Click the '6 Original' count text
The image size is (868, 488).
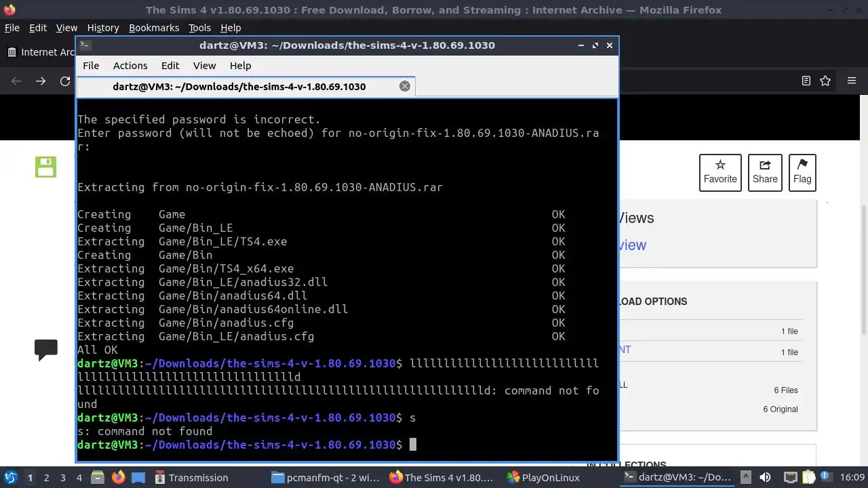[781, 409]
